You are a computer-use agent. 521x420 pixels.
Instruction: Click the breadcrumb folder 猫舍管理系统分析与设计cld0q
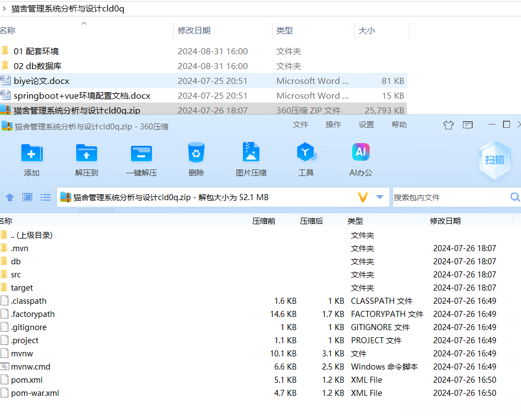click(x=68, y=9)
